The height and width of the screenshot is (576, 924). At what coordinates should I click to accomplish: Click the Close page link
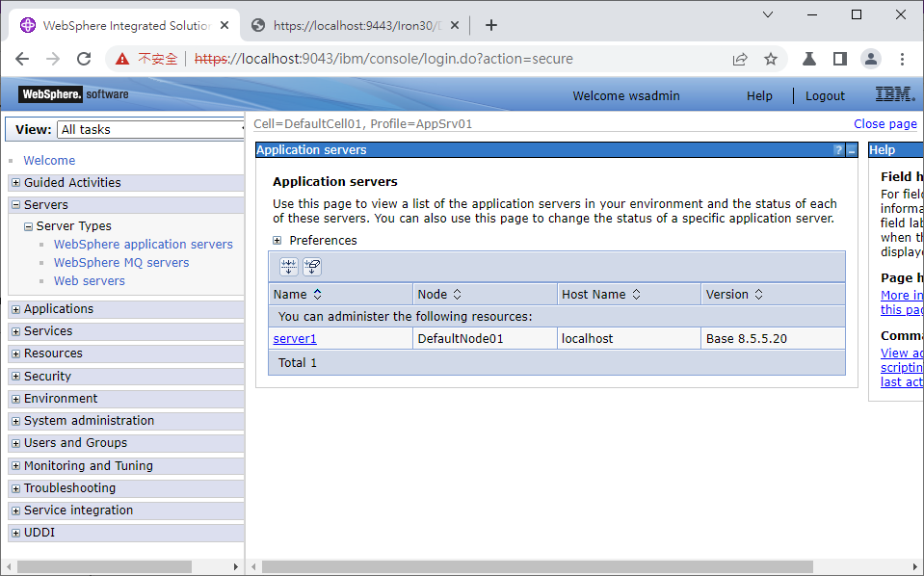point(885,123)
